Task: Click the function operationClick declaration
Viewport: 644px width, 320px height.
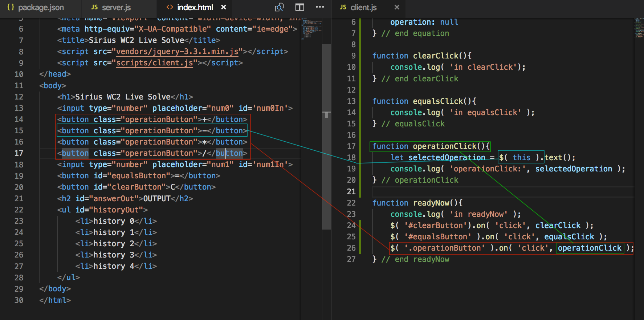Action: click(x=431, y=146)
